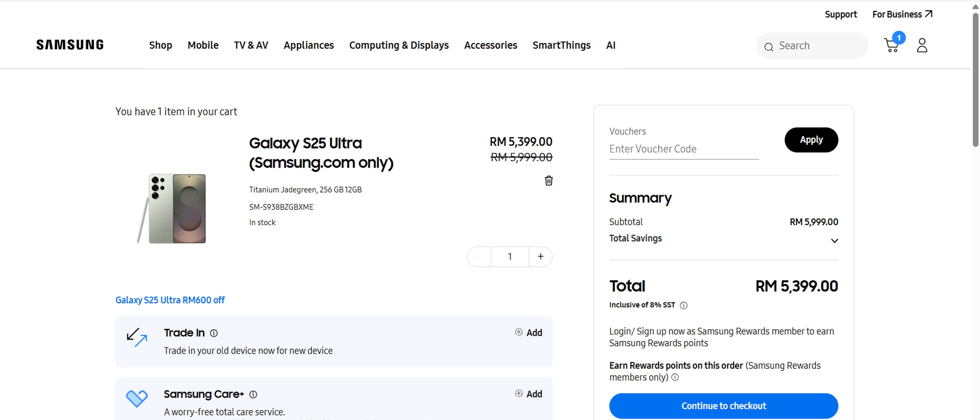Open the SmartThings menu

click(x=561, y=45)
